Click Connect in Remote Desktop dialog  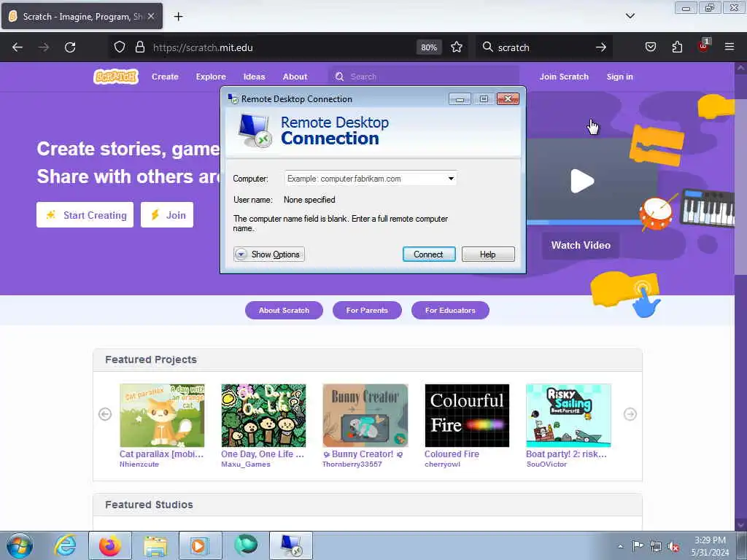pos(429,254)
